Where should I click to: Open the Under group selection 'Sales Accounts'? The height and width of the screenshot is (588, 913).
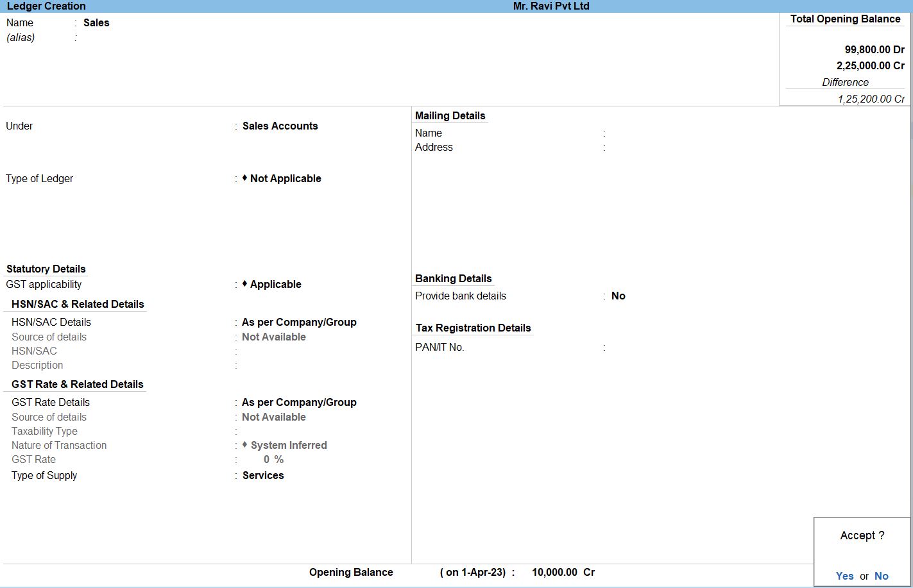pyautogui.click(x=280, y=126)
